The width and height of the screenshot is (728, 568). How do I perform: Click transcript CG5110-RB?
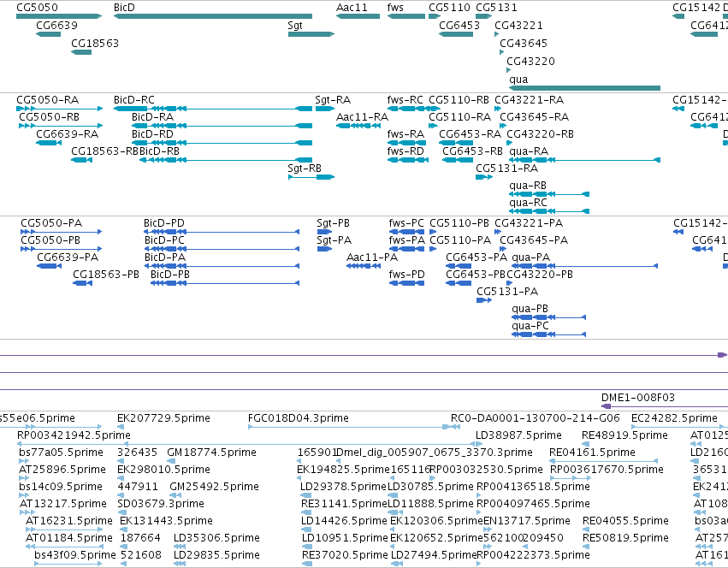coord(435,109)
